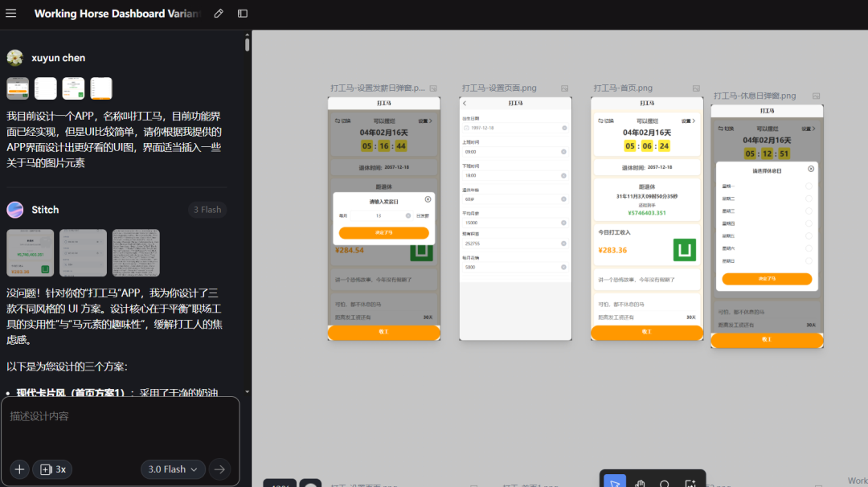
Task: Click the first generated design thumbnail from Stitch
Action: (x=30, y=252)
